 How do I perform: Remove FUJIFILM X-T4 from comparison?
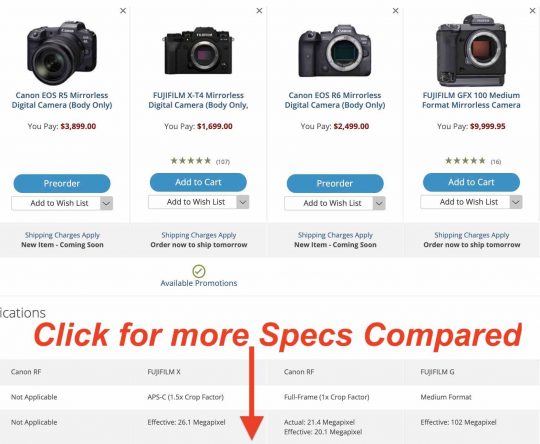(x=259, y=11)
